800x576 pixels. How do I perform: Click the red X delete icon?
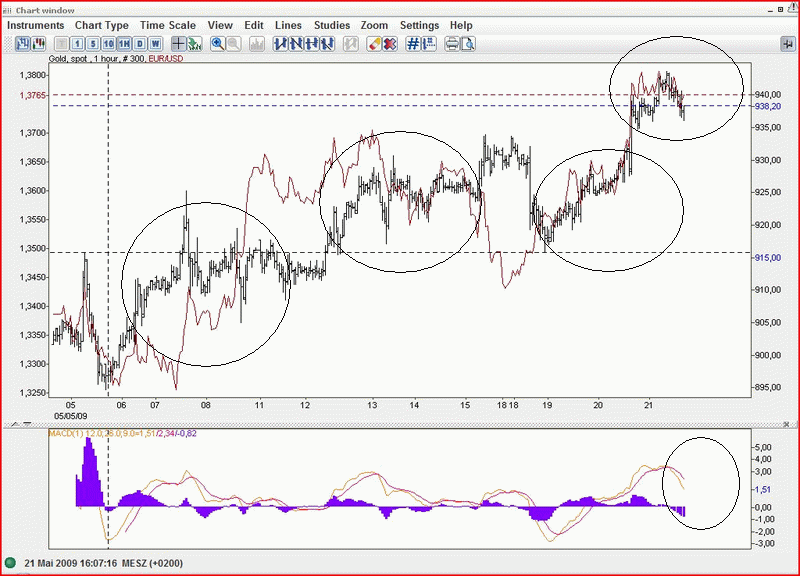coord(390,44)
